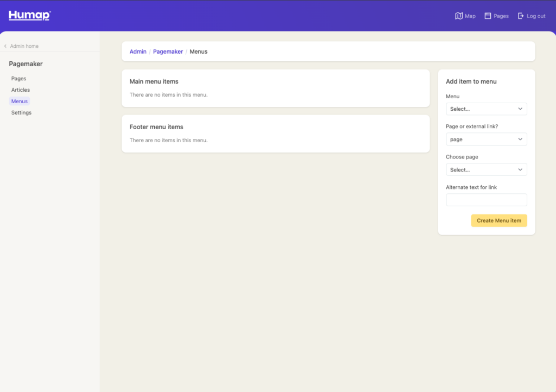Open the Map view icon
This screenshot has height=392, width=556.
[x=459, y=16]
